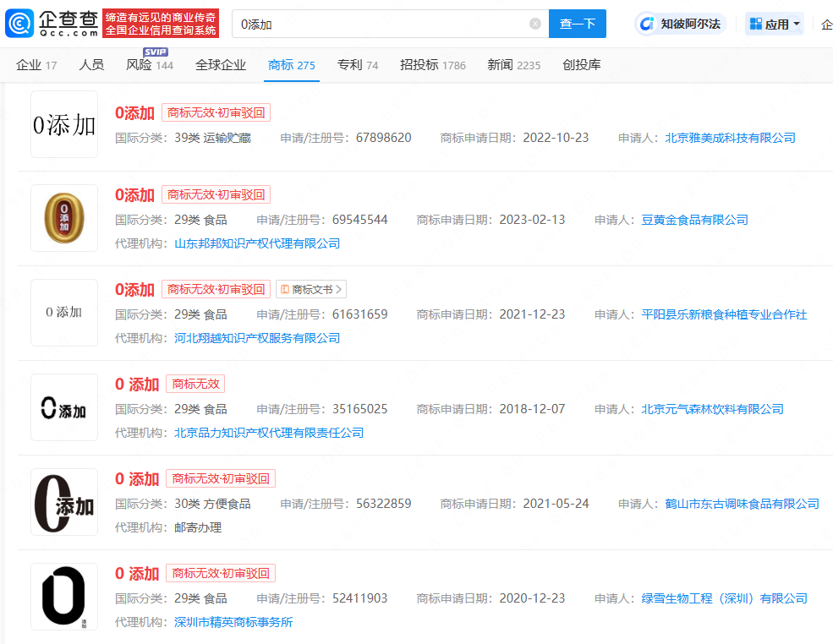Image resolution: width=833 pixels, height=644 pixels.
Task: Switch to the 企业 tab
Action: point(36,65)
